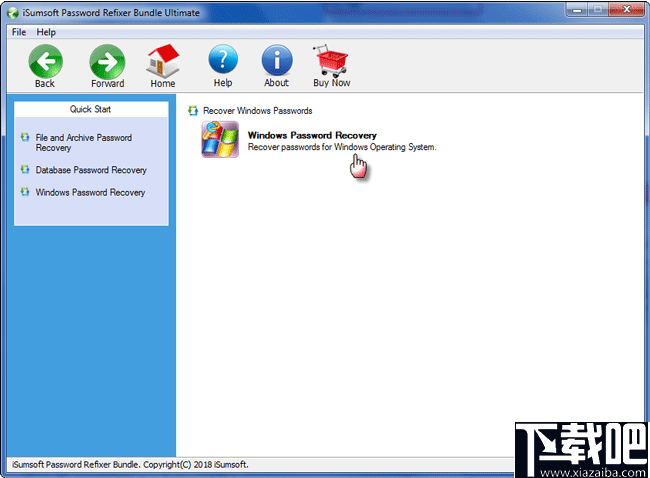Click the iSumsoft app icon in title bar

click(x=12, y=13)
